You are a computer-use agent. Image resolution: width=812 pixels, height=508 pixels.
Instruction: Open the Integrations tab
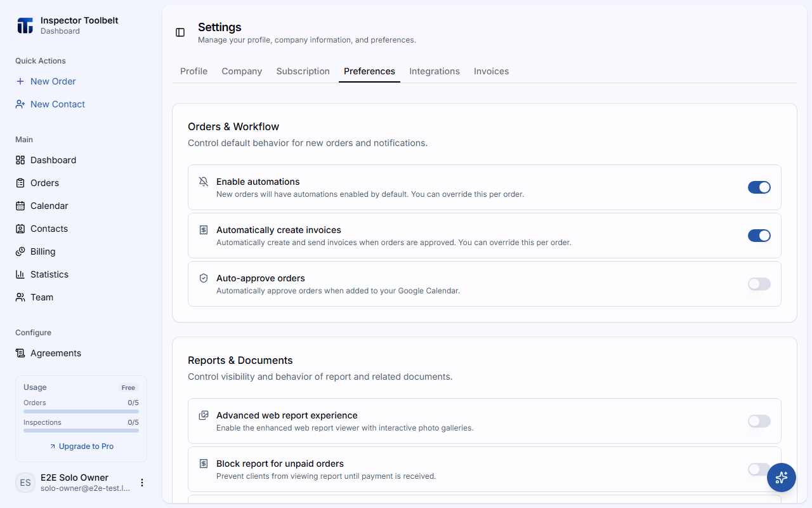tap(435, 71)
